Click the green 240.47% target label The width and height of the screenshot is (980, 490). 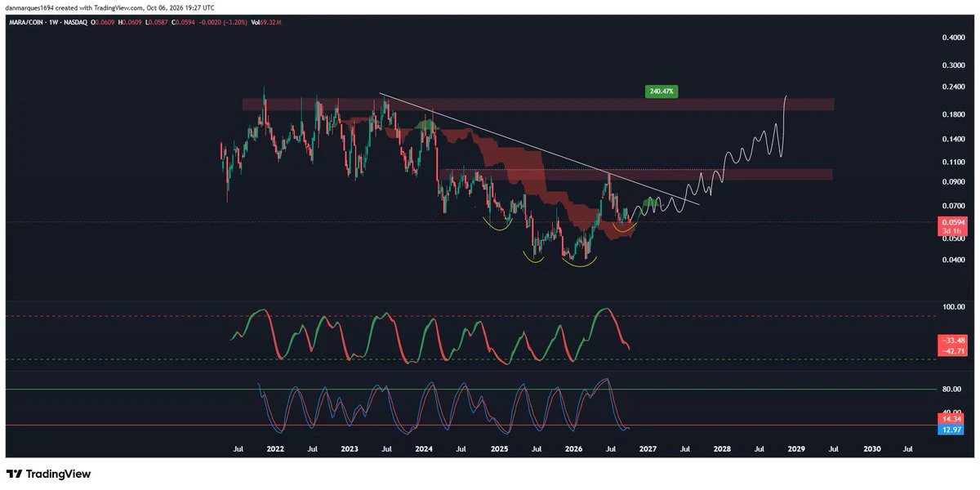point(662,91)
